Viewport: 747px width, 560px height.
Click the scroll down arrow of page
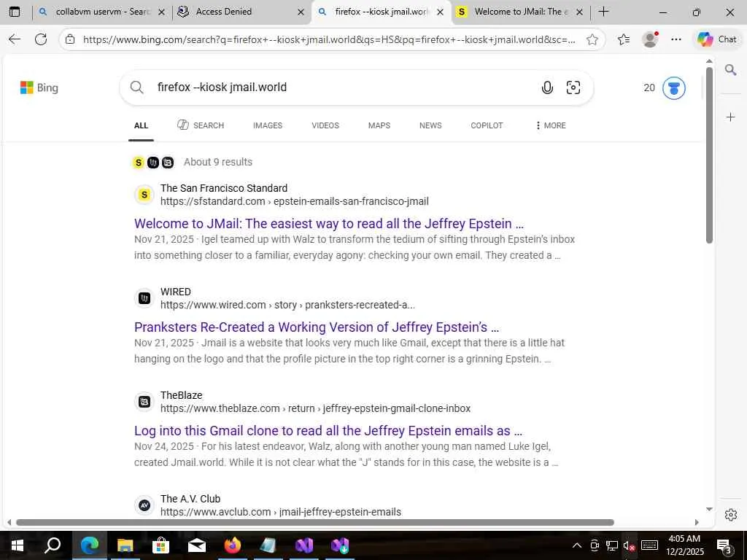(709, 510)
